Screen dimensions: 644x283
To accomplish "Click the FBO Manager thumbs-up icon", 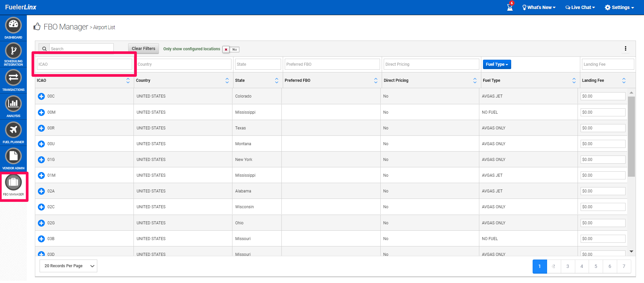I will click(x=37, y=26).
